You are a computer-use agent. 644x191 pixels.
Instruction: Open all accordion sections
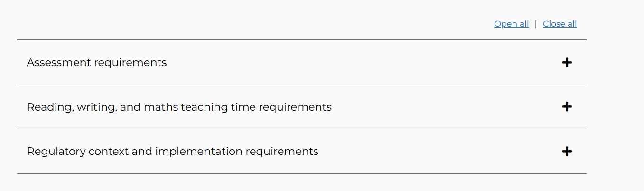point(511,24)
